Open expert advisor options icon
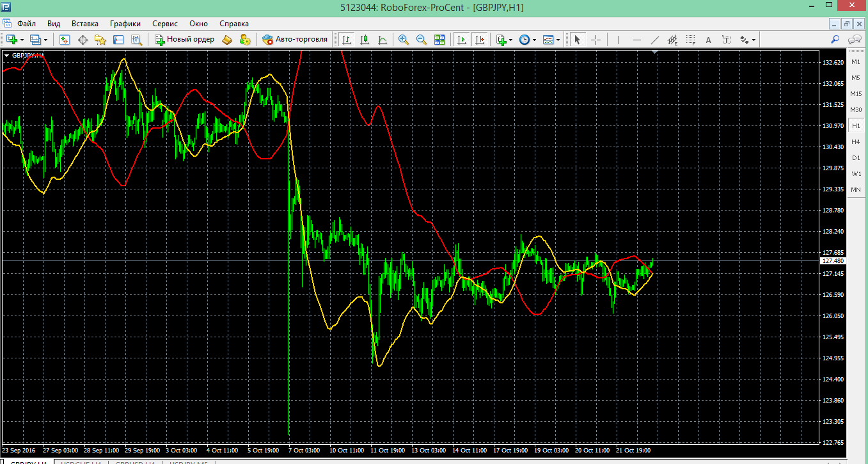Viewport: 868px width, 464px height. (245, 40)
